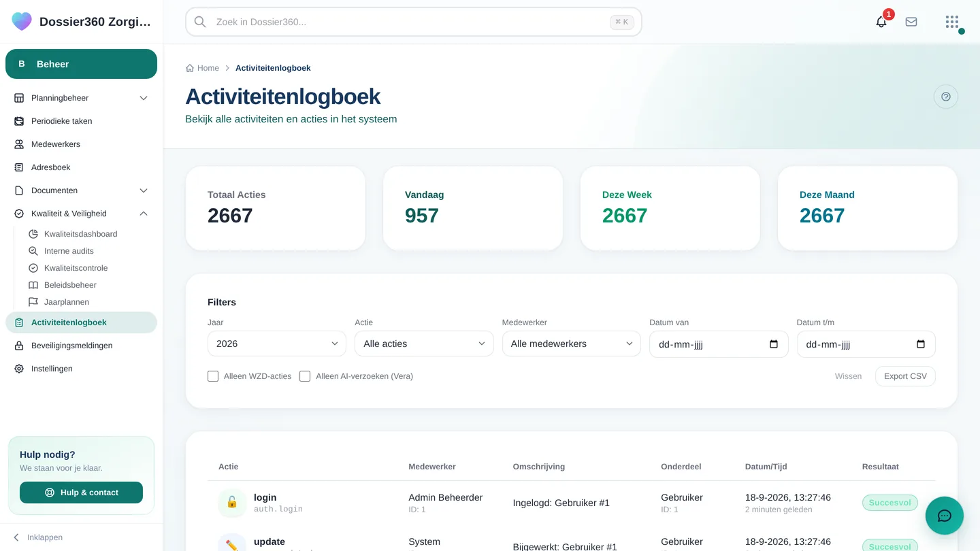Expand the Planningbeheer menu
Screen dimensions: 980x551
81,98
